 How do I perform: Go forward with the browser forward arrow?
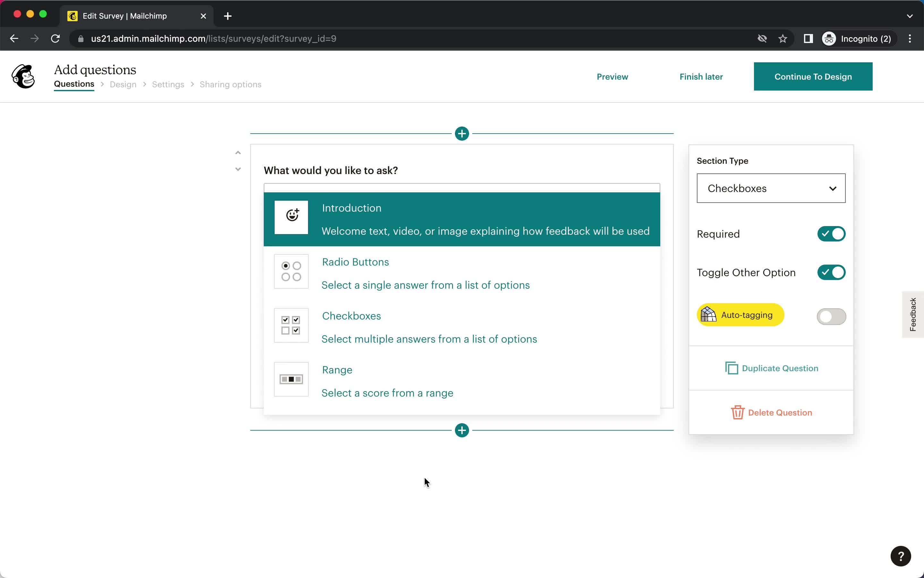35,39
